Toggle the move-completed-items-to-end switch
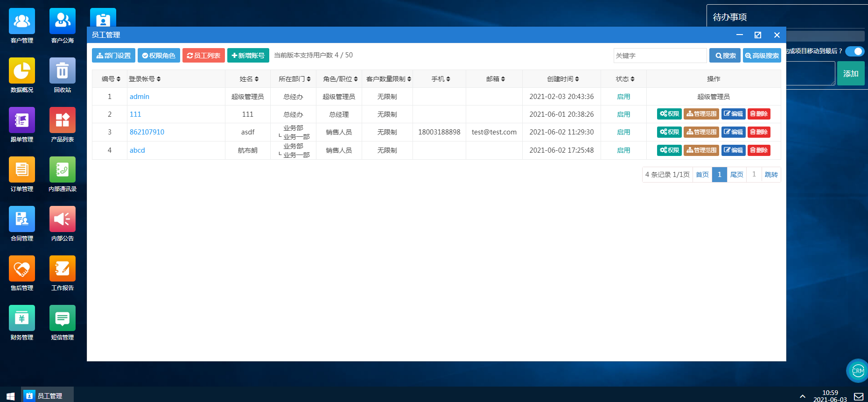Image resolution: width=868 pixels, height=402 pixels. point(854,51)
